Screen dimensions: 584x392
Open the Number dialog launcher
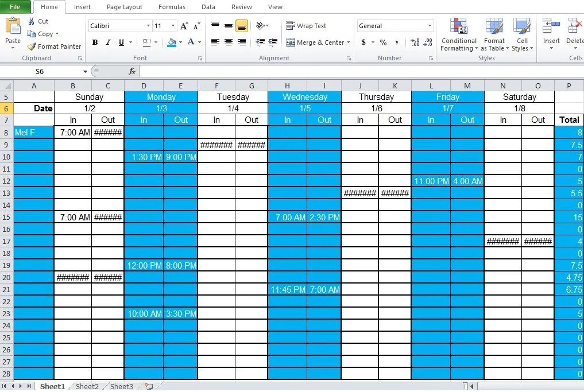tap(431, 59)
